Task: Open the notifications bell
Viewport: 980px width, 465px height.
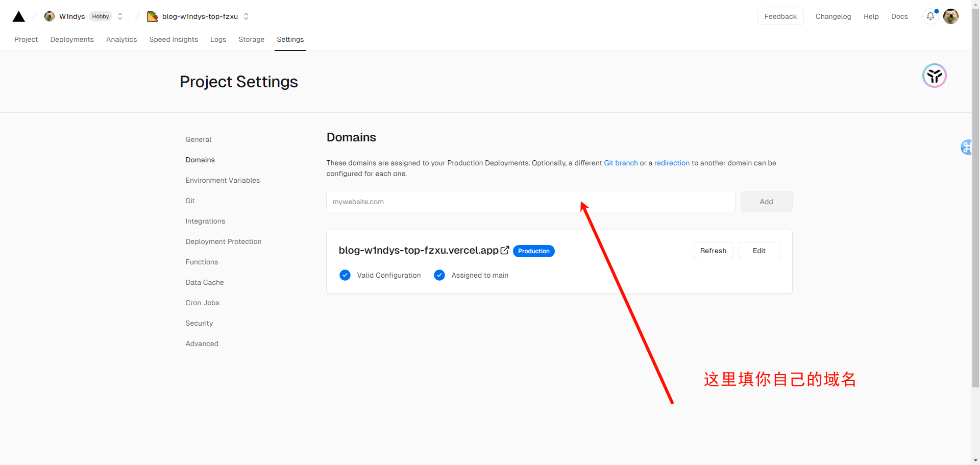Action: 930,16
